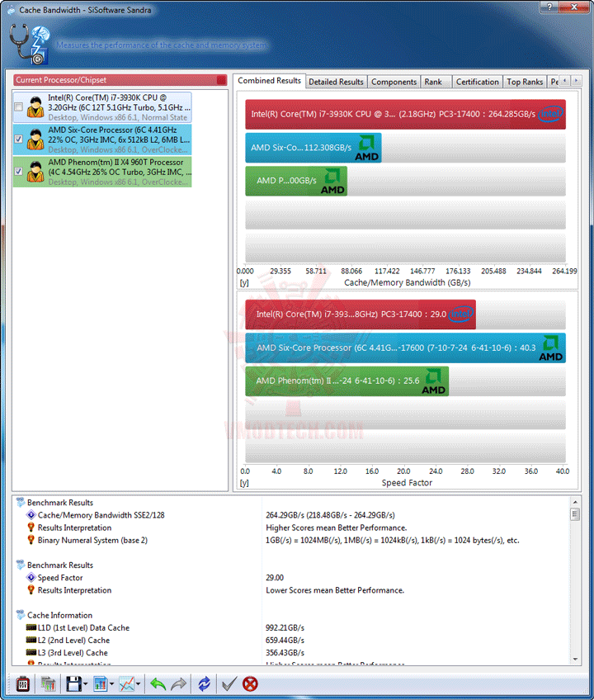This screenshot has width=594, height=700.
Task: Click the user icon beside AMD Six-Core Processor
Action: [x=35, y=140]
